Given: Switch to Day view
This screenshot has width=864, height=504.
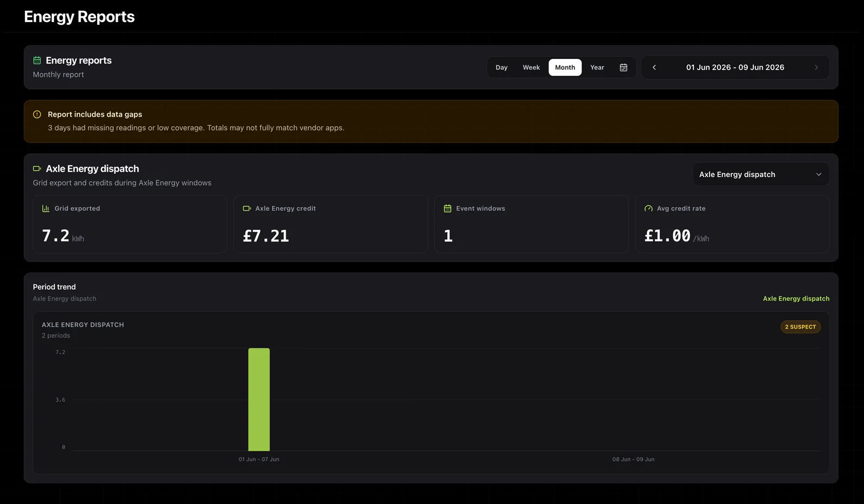Looking at the screenshot, I should [x=502, y=67].
